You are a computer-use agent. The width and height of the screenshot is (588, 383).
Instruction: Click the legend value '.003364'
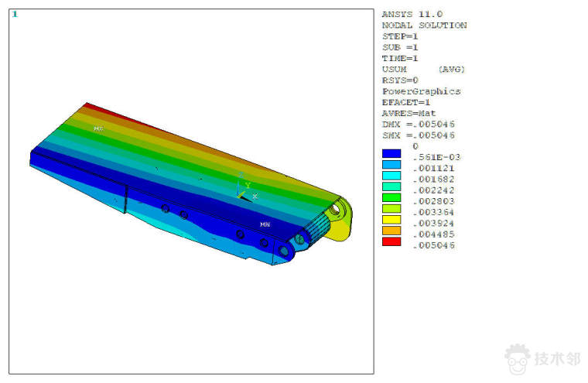click(433, 212)
